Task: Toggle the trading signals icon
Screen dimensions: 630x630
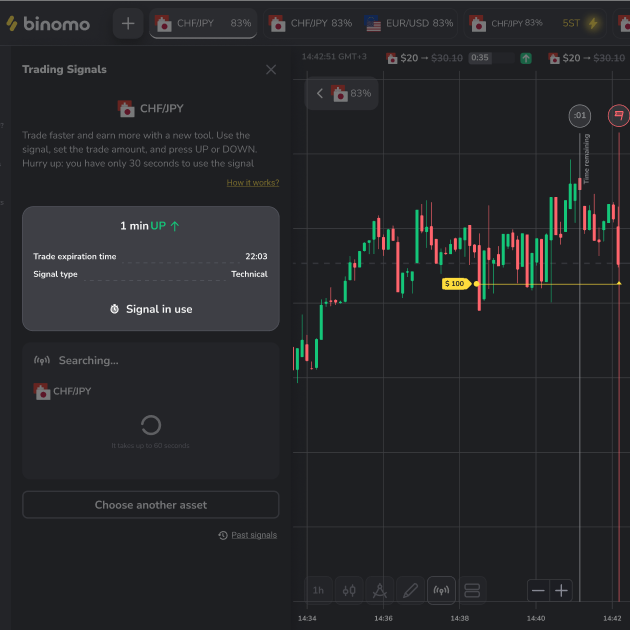Action: [x=441, y=590]
